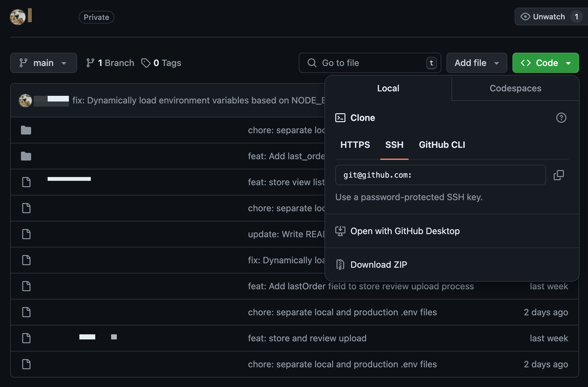Click first folder icon in file list
Viewport: 588px width, 387px height.
coord(26,130)
